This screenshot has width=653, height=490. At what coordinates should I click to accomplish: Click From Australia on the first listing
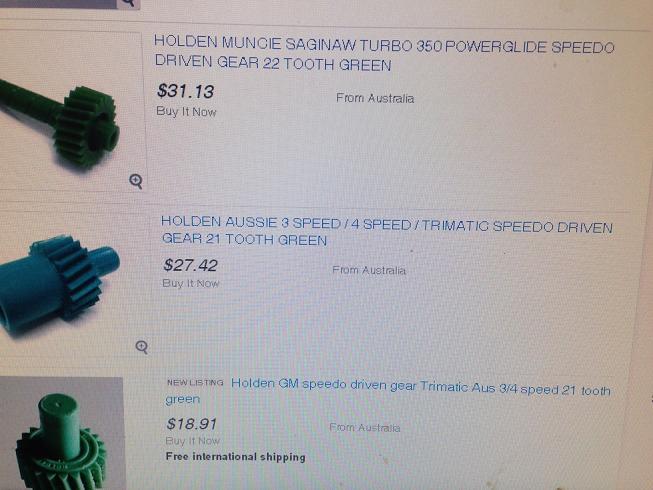[x=375, y=98]
